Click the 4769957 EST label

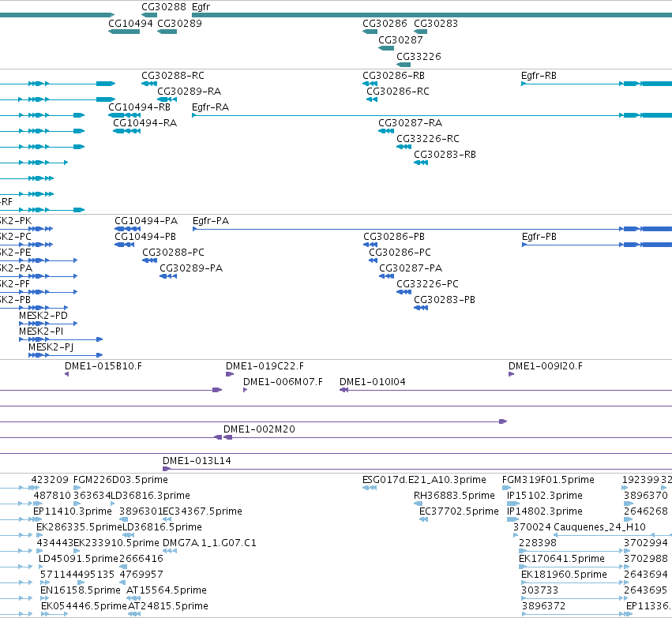tap(141, 575)
